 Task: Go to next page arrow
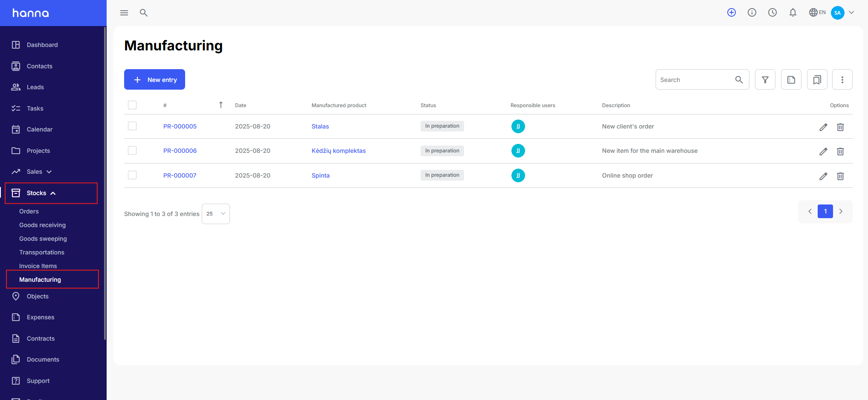coord(841,211)
